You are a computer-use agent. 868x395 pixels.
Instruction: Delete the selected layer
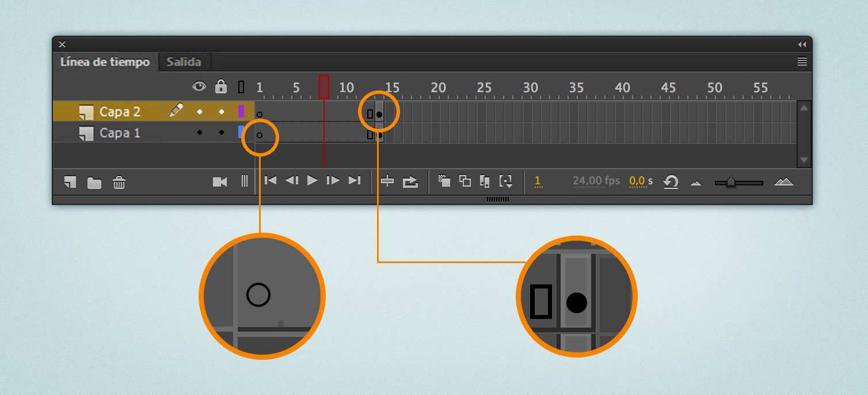coord(119,182)
